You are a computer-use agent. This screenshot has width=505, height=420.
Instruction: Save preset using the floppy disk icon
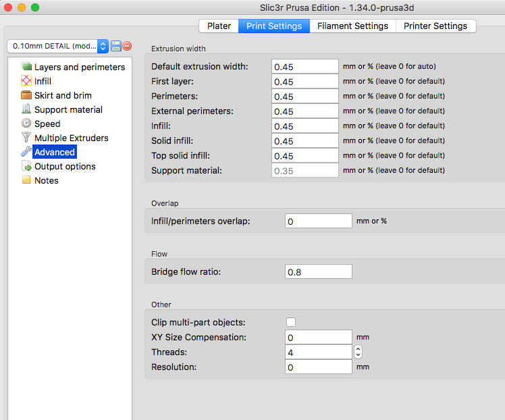pyautogui.click(x=115, y=46)
